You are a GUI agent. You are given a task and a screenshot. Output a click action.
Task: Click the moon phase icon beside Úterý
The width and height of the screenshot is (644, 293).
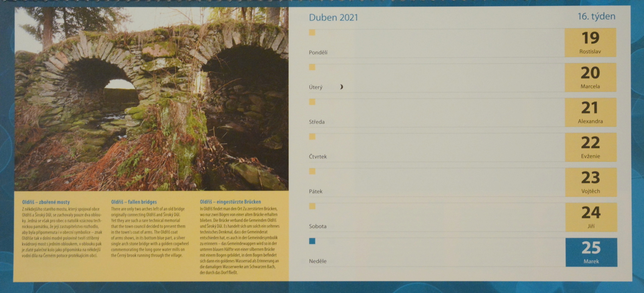click(341, 87)
